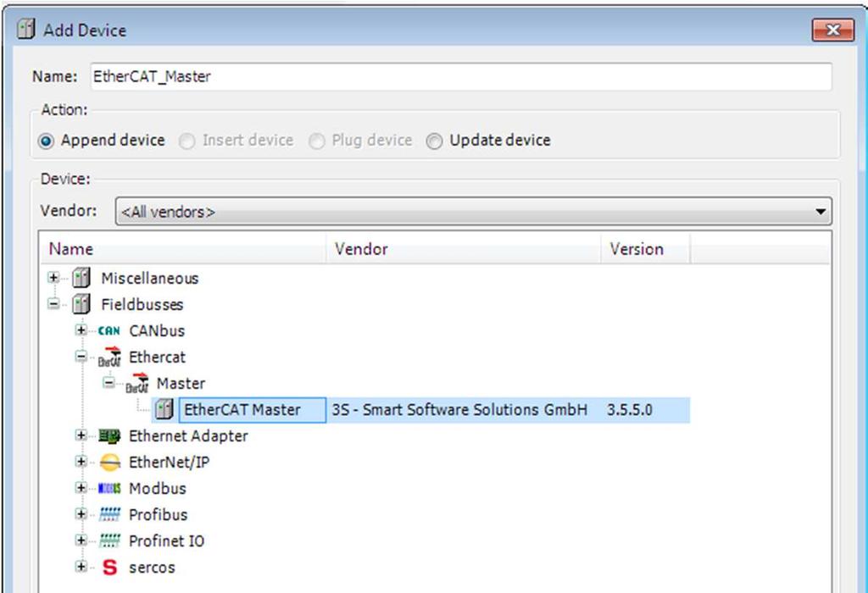Click the Modbus icon

tap(109, 489)
